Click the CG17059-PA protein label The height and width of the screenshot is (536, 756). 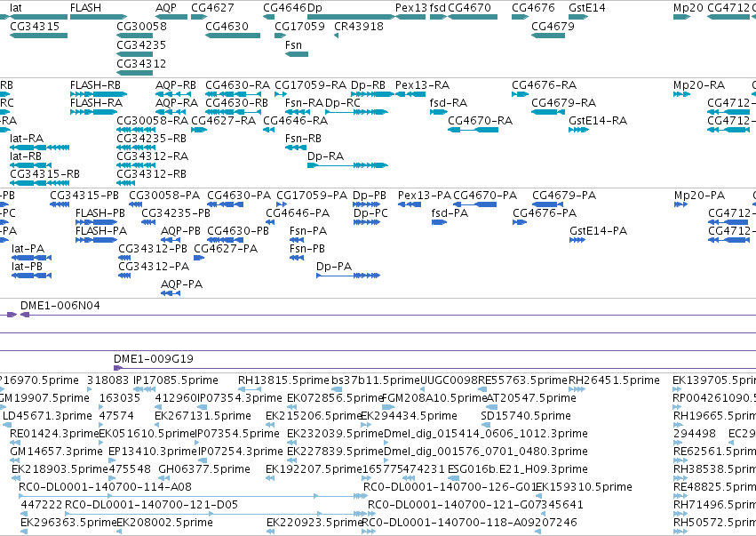(x=312, y=196)
